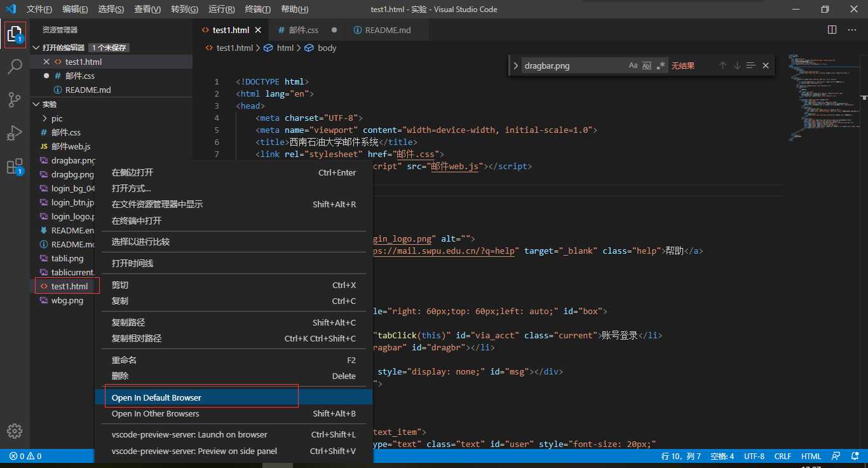Open the 文件(F) menu
Screen dimensions: 868x468
coord(39,9)
